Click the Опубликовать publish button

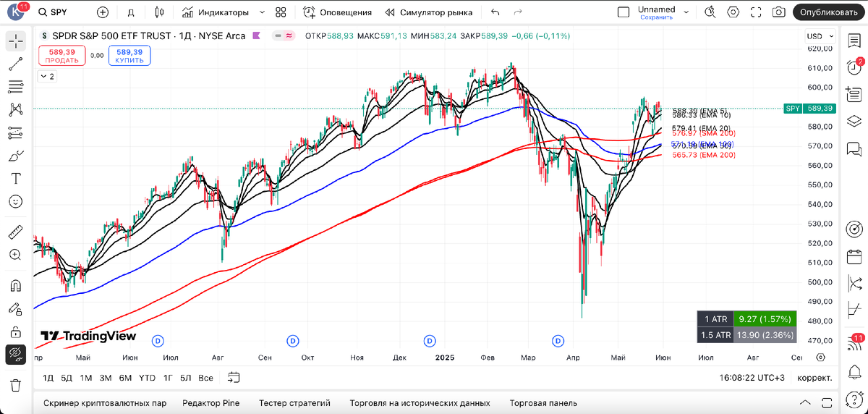pyautogui.click(x=829, y=12)
